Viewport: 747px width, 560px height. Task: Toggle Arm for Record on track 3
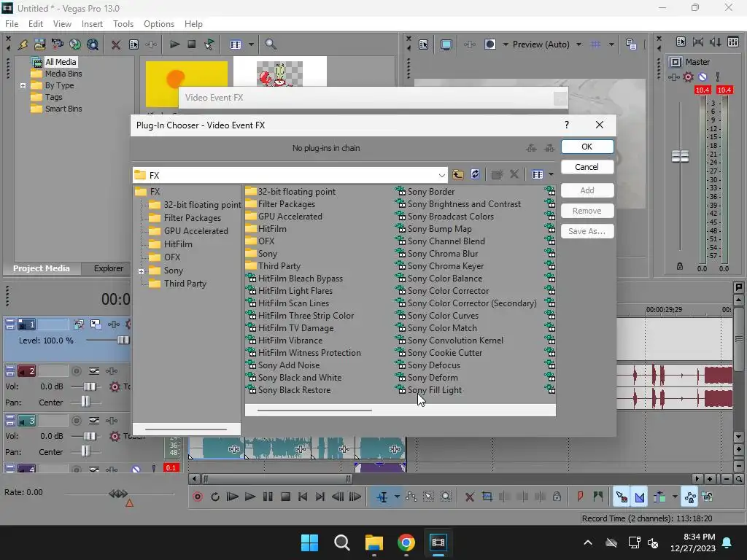click(76, 421)
